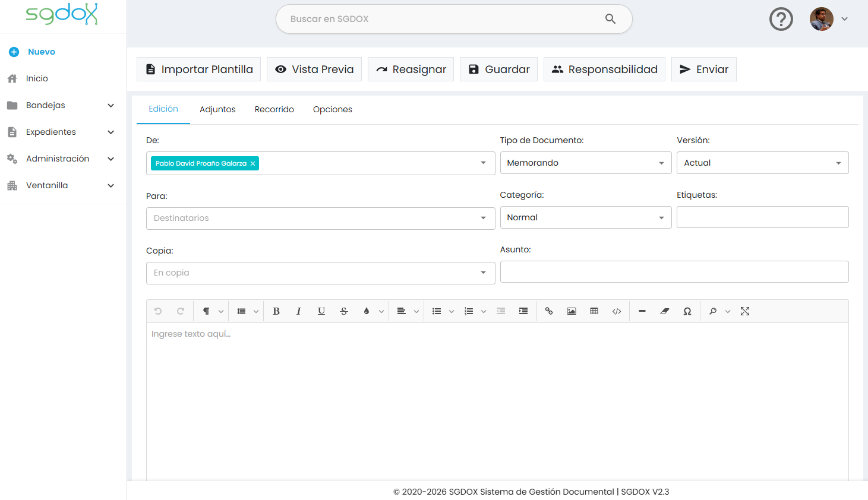
Task: Open the Categoría Normal dropdown
Action: coord(586,217)
